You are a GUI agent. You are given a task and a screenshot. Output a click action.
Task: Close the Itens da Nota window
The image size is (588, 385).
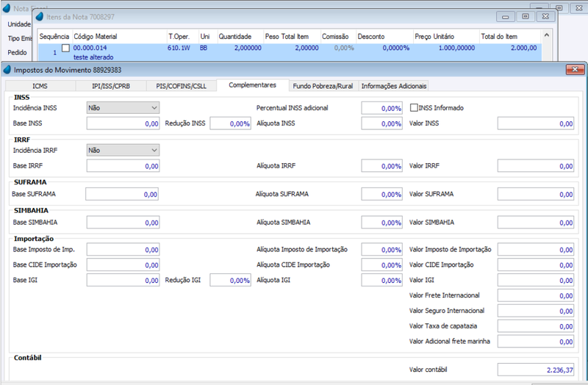pyautogui.click(x=545, y=16)
